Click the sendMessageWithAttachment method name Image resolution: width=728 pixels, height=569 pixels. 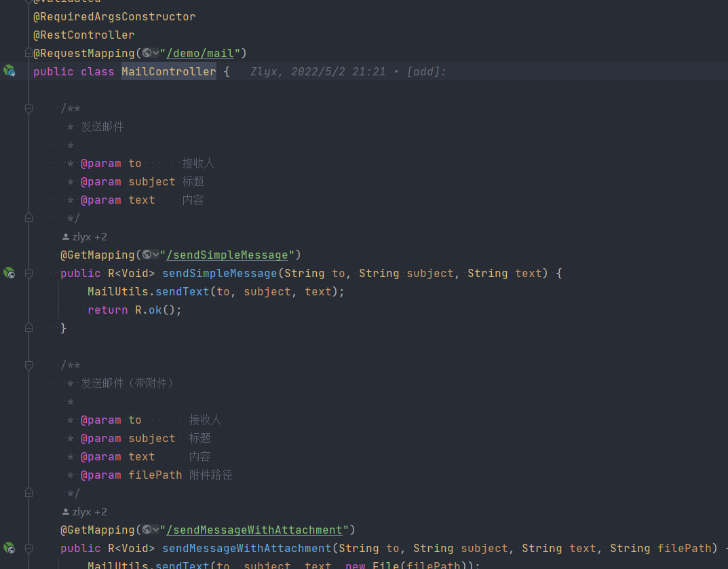[x=246, y=548]
